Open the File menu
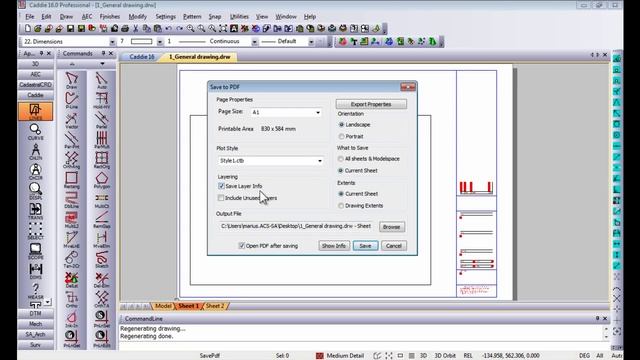 click(30, 17)
